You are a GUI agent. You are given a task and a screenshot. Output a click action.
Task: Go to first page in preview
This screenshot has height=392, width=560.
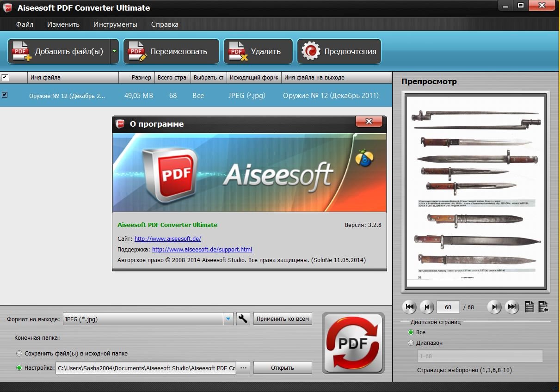coord(410,307)
